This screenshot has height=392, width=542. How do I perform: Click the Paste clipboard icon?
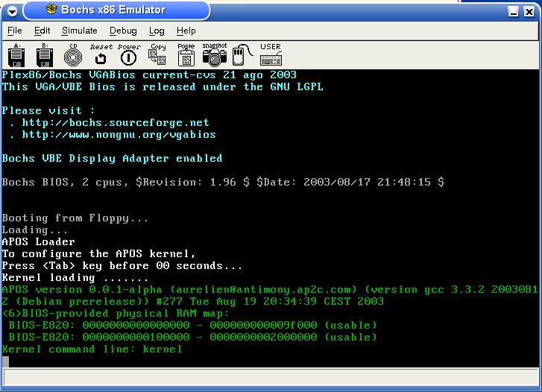(x=186, y=54)
